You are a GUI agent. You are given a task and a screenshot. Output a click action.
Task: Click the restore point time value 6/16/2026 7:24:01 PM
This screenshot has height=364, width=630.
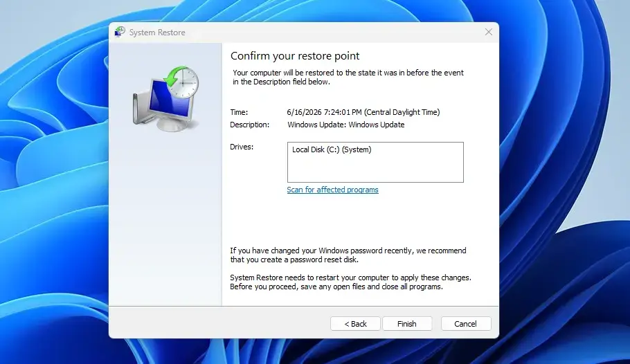click(x=363, y=113)
